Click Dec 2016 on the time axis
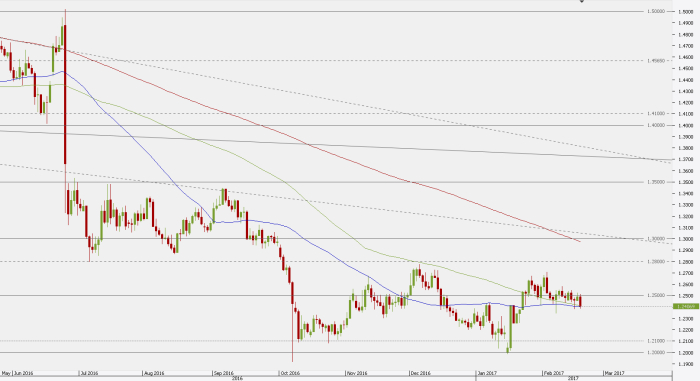Screen dimensions: 700x381 pyautogui.click(x=421, y=373)
